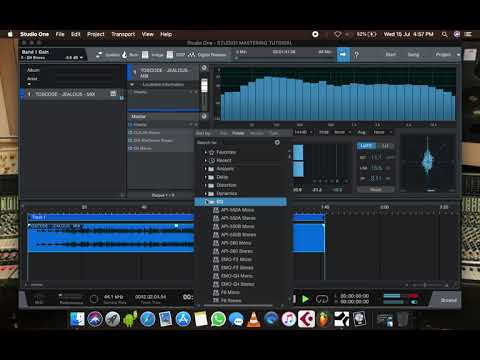Image resolution: width=480 pixels, height=360 pixels.
Task: Click the track volume fader
Action: 204,86
